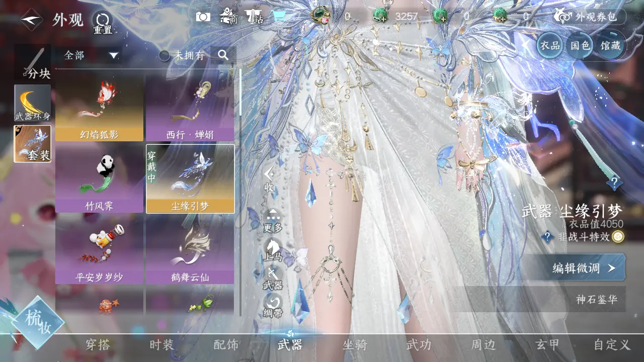The height and width of the screenshot is (362, 644).
Task: Select the 分块 sword category
Action: (x=33, y=63)
